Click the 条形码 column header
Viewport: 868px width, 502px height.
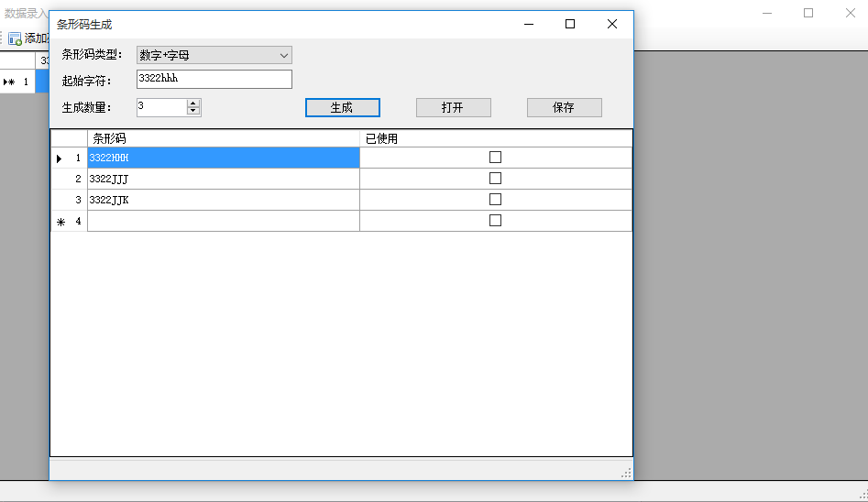pyautogui.click(x=223, y=138)
